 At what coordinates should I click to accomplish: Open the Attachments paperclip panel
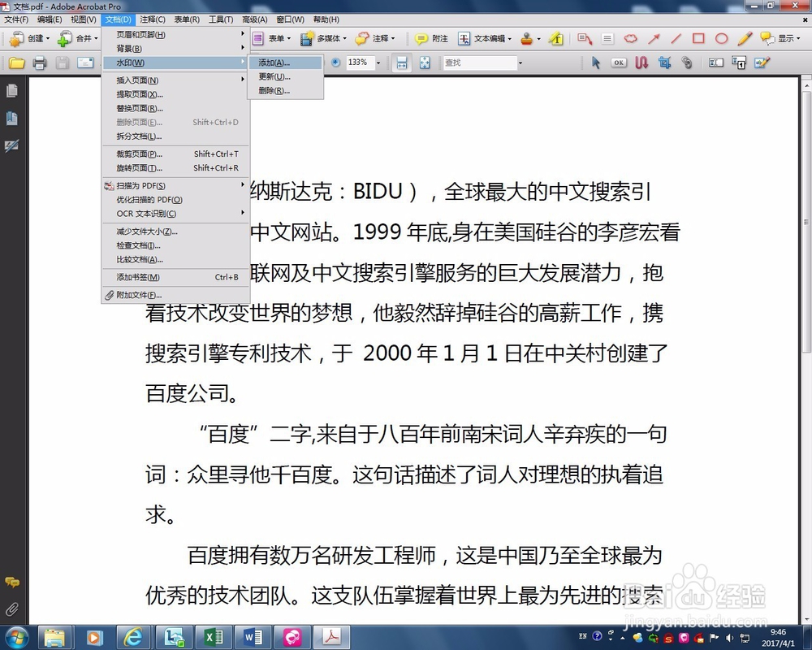point(12,609)
